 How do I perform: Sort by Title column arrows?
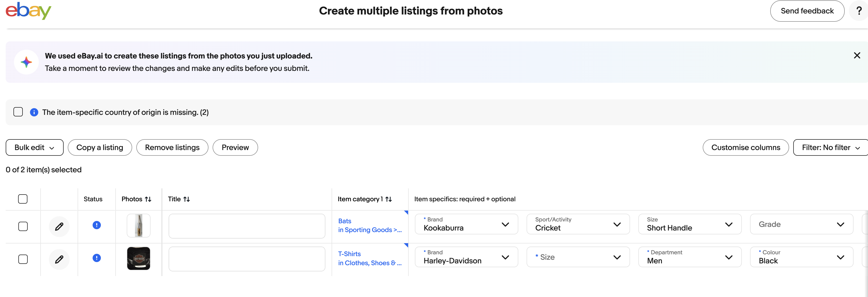[186, 199]
